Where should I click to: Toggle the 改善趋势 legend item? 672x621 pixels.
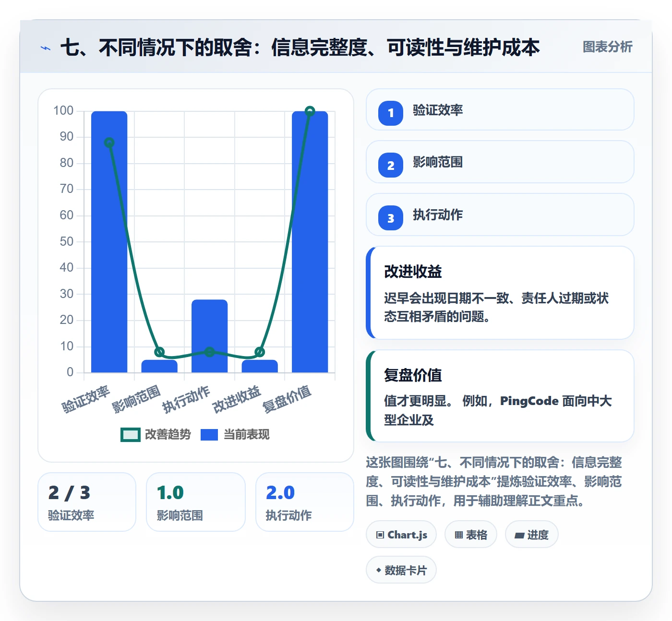click(x=156, y=434)
